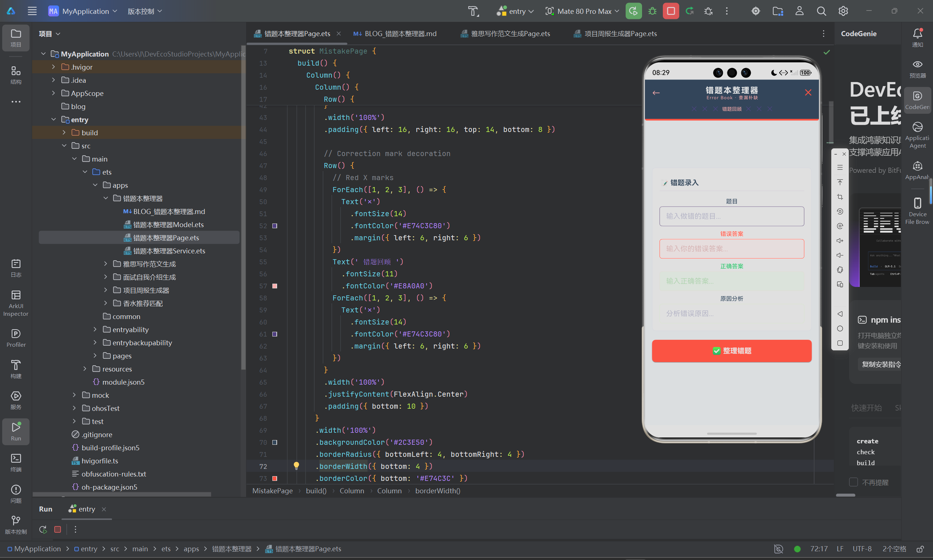Click the 整理错题 button in the emulator
Viewport: 933px width, 560px height.
pyautogui.click(x=731, y=351)
